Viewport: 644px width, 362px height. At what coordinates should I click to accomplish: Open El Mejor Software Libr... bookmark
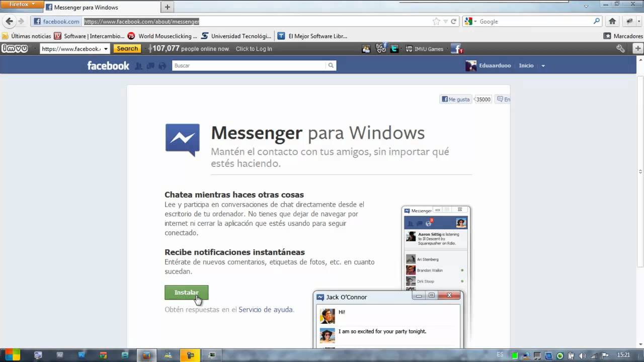pyautogui.click(x=312, y=36)
